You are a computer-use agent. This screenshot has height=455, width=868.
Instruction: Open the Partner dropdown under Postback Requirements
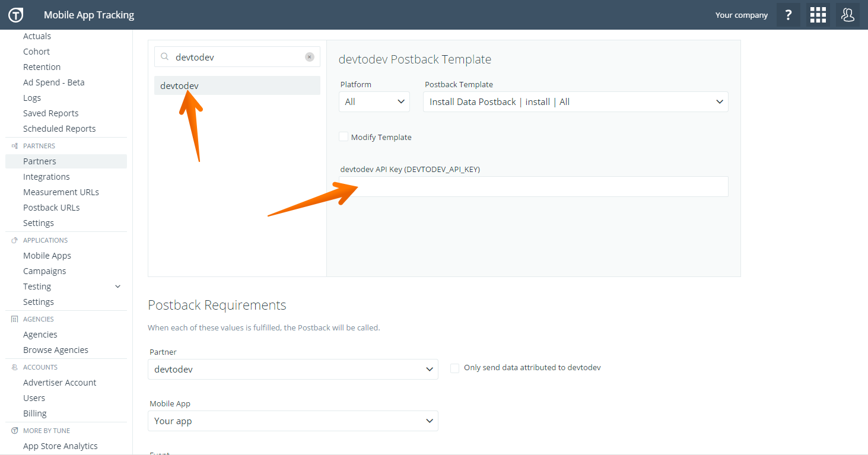coord(293,370)
